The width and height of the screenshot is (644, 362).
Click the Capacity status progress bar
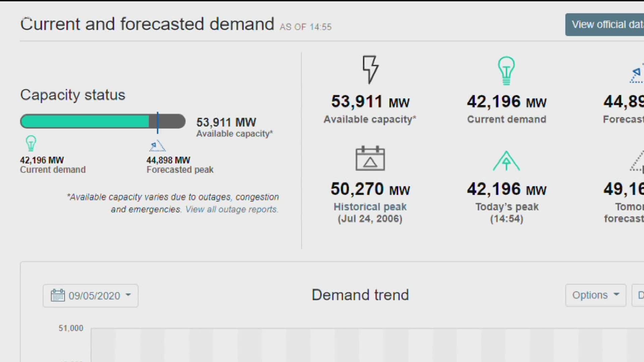[103, 121]
